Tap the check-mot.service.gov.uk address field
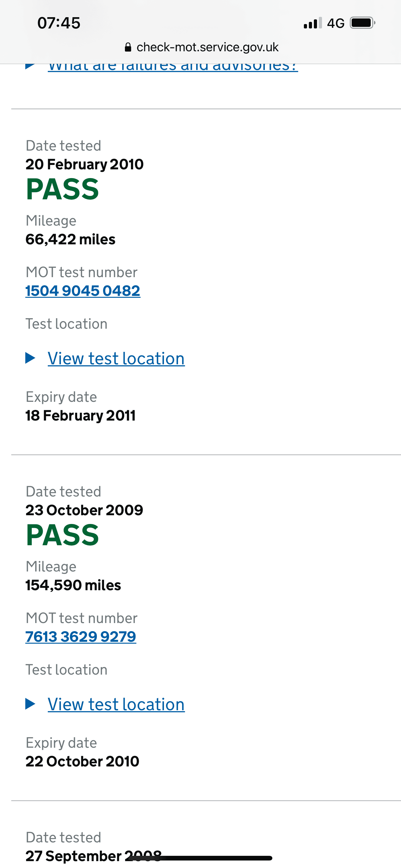401x868 pixels. pyautogui.click(x=201, y=47)
